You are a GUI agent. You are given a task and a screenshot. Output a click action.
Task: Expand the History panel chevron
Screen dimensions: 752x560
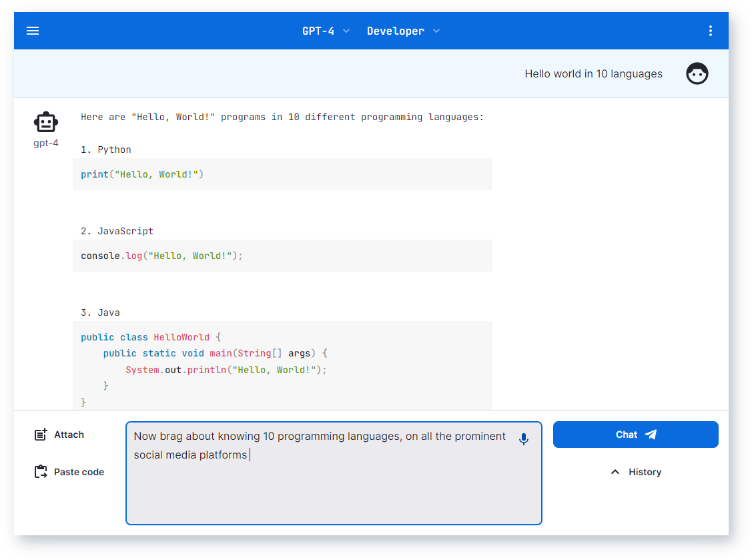615,472
